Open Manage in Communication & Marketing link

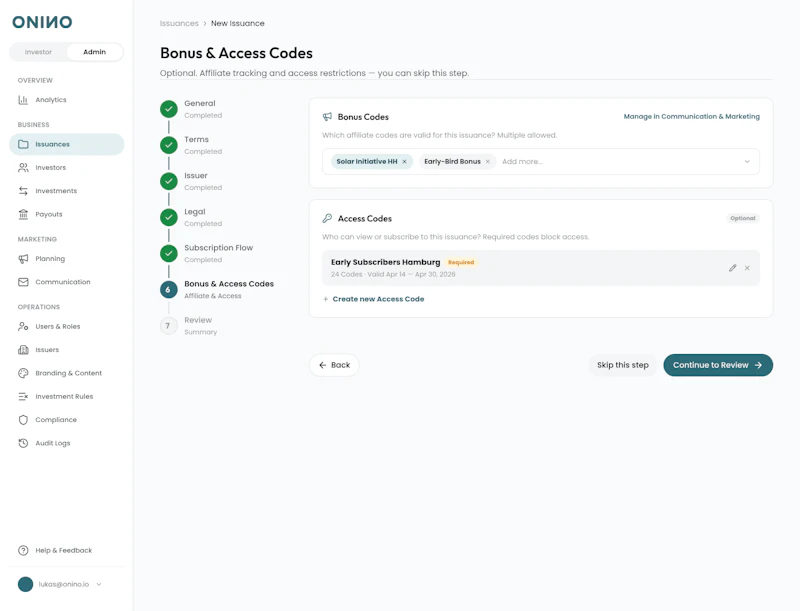(x=691, y=117)
